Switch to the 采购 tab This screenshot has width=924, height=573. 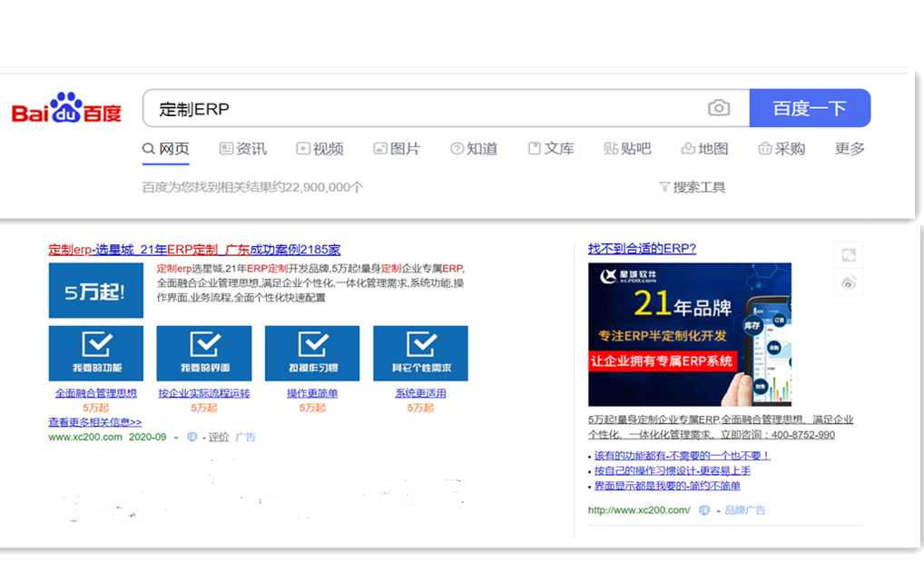pyautogui.click(x=781, y=149)
